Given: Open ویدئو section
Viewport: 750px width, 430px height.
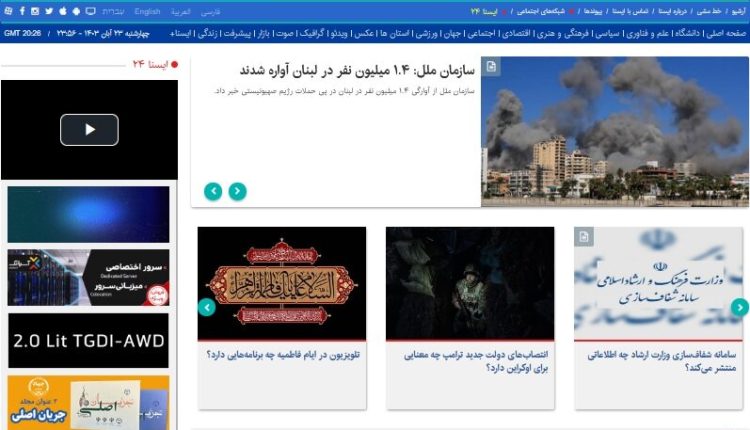Looking at the screenshot, I should point(338,33).
